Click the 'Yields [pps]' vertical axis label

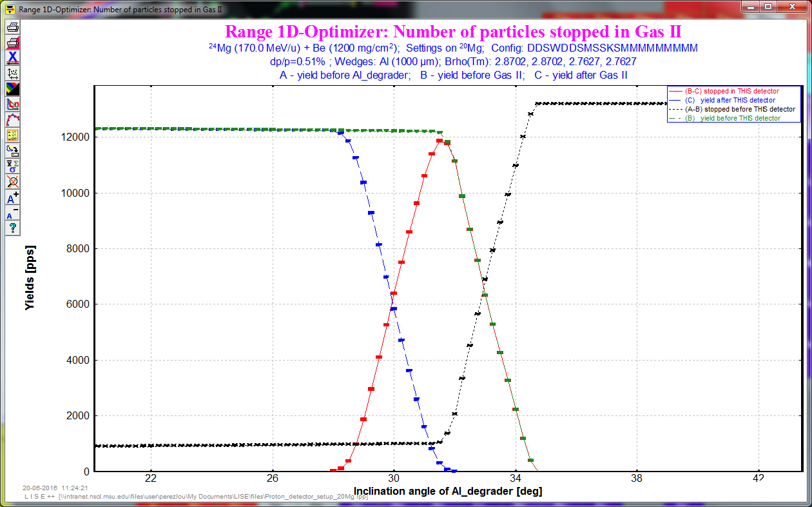(x=30, y=277)
